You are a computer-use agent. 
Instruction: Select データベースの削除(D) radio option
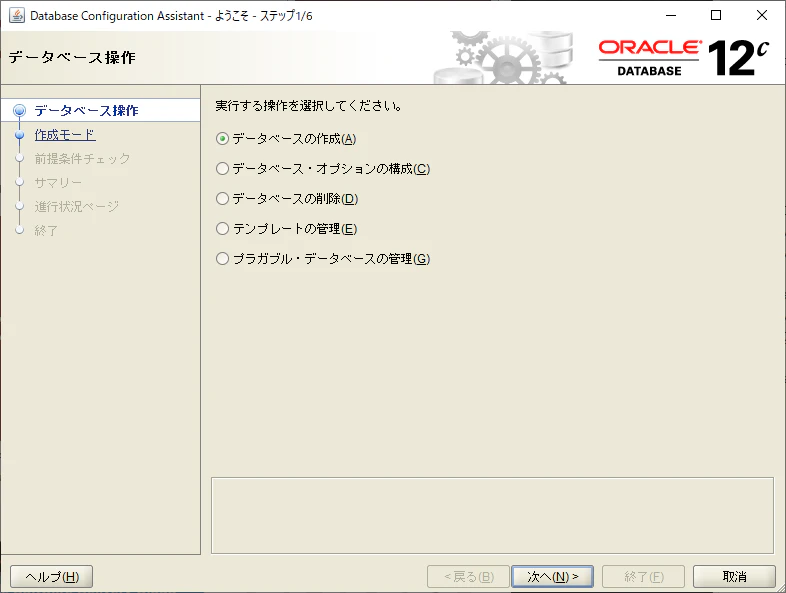click(287, 199)
